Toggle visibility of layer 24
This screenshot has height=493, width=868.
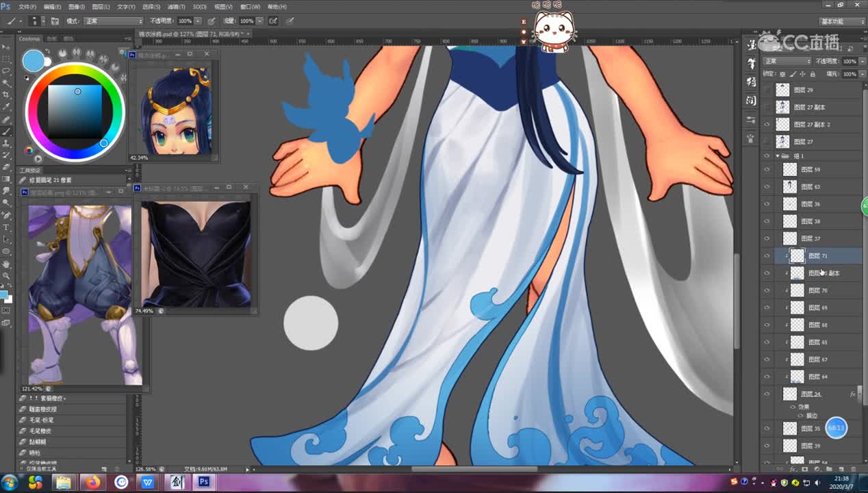[767, 394]
